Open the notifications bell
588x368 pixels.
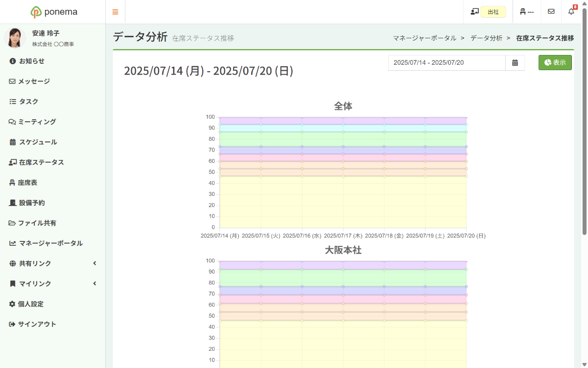[x=571, y=11]
